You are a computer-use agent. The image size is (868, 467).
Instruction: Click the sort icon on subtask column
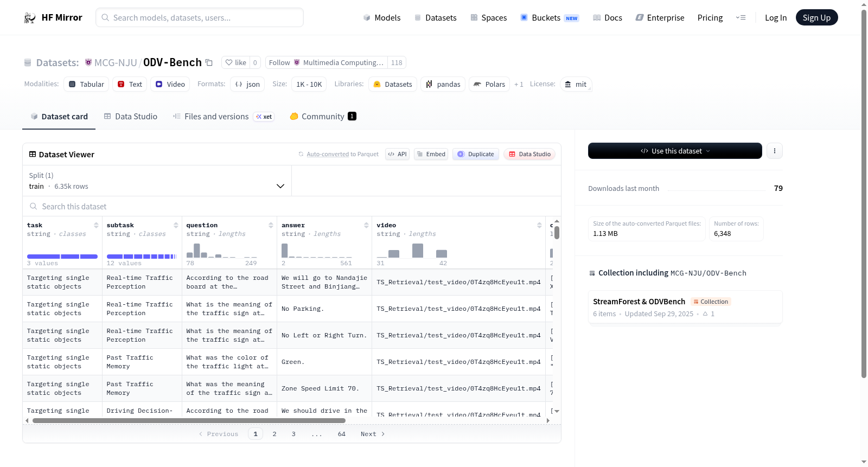176,225
